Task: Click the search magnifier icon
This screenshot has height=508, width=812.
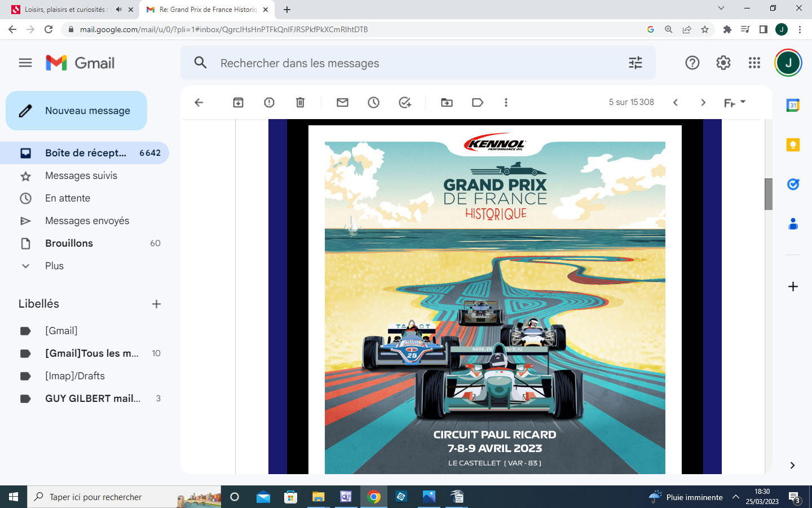Action: [201, 63]
